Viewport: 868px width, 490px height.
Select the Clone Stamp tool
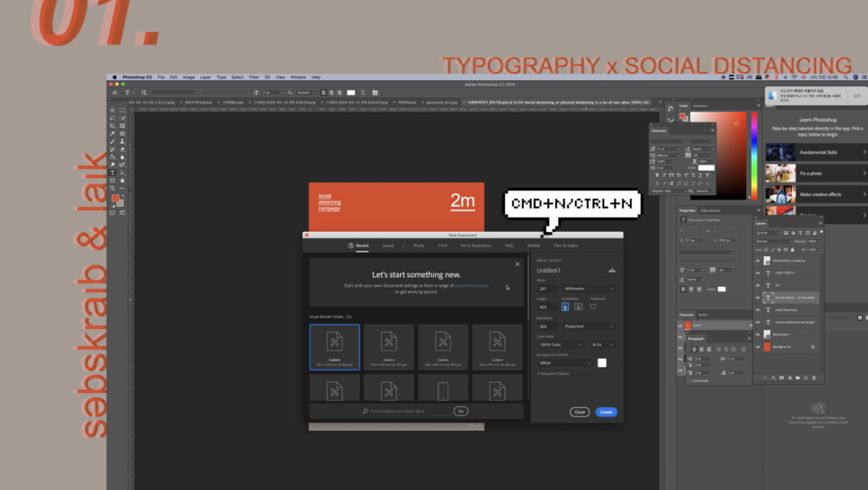pos(122,141)
